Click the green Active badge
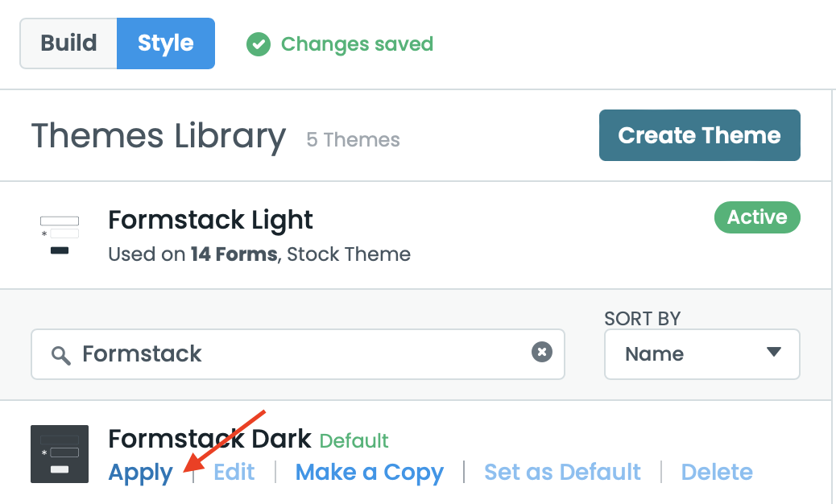The height and width of the screenshot is (504, 836). [757, 217]
